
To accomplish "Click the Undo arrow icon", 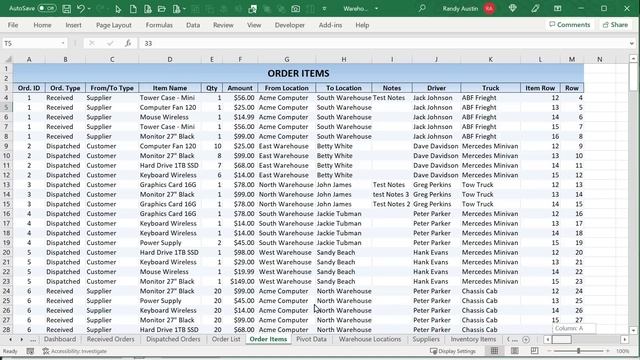I will coord(80,9).
